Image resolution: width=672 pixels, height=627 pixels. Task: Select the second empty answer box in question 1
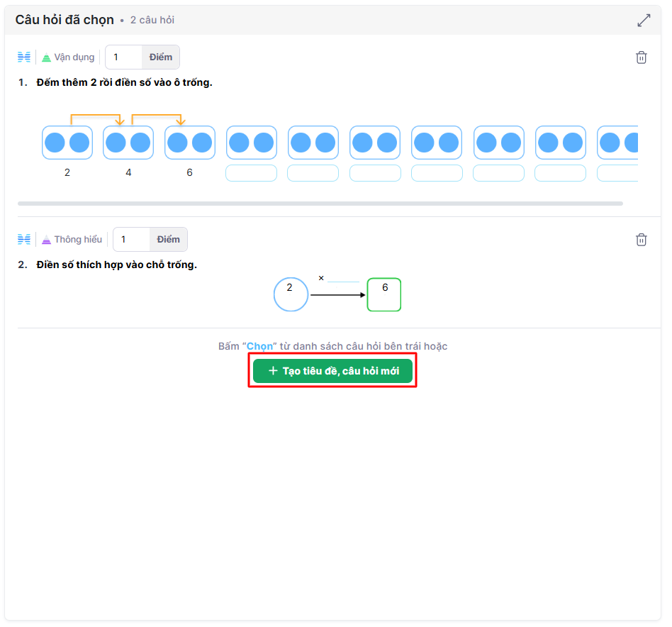tap(313, 173)
